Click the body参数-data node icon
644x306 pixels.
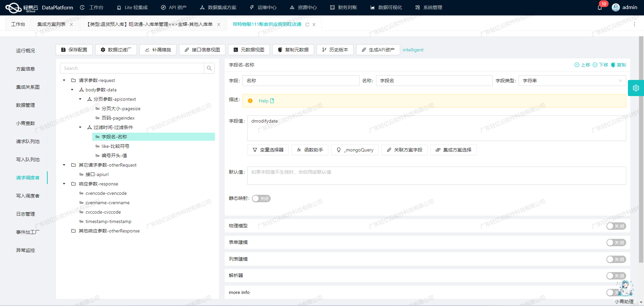82,90
